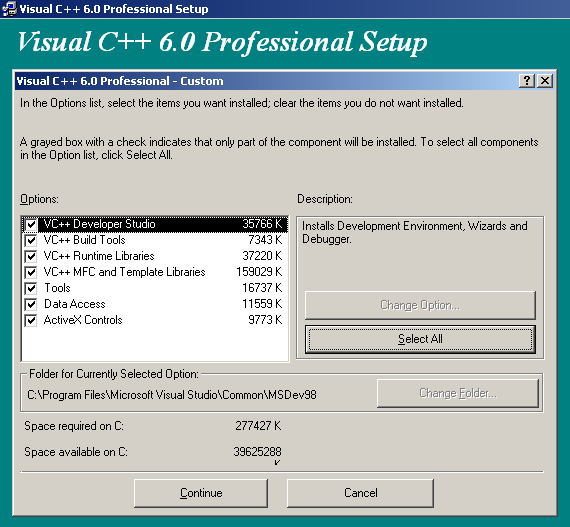Highlight VC++ MFC and Template Libraries item

pyautogui.click(x=155, y=272)
